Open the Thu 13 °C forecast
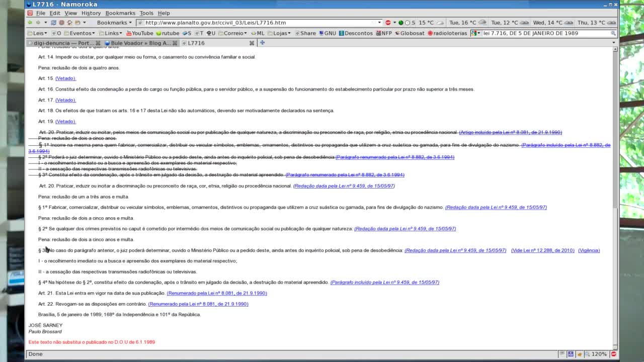This screenshot has height=362, width=644. point(597,23)
